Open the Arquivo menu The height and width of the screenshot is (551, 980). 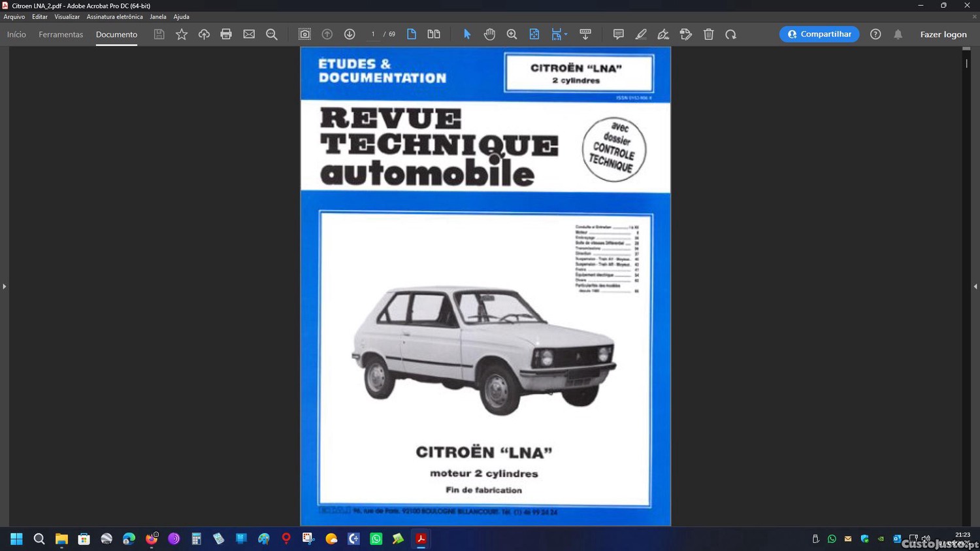click(x=14, y=17)
